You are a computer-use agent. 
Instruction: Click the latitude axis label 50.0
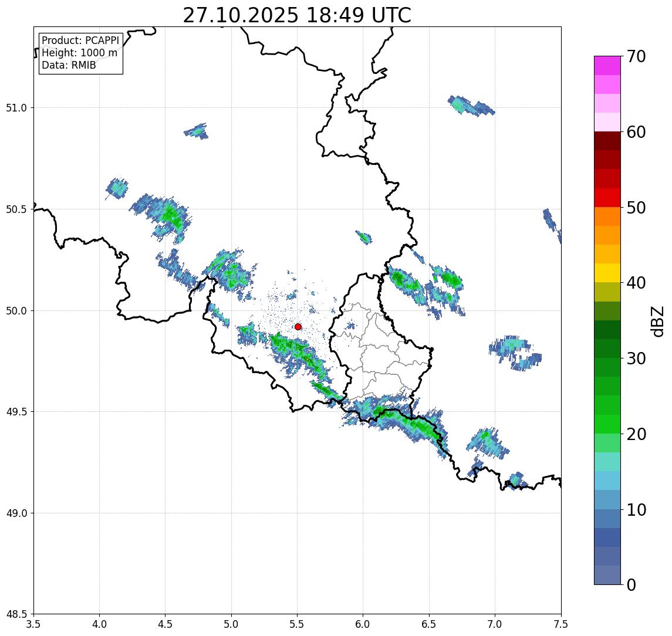(16, 311)
